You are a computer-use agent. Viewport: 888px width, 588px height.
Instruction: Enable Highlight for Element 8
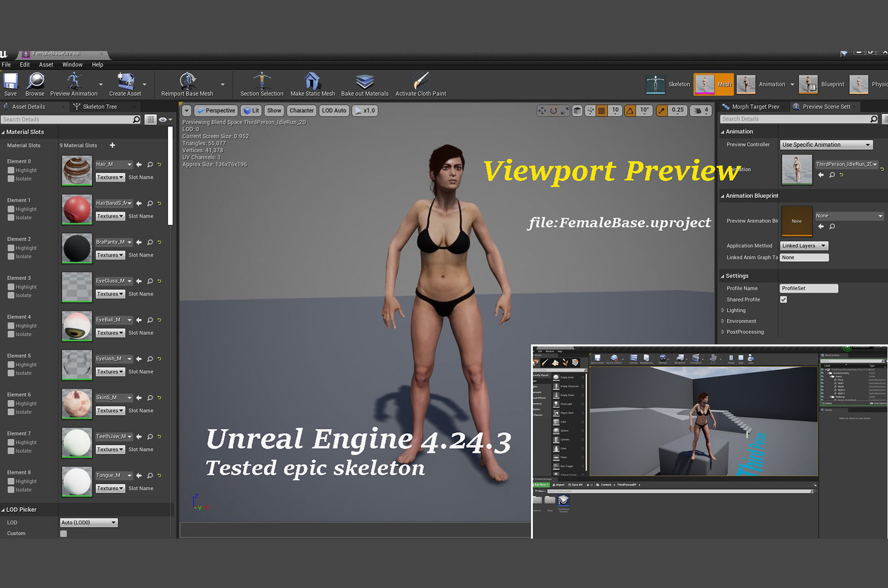pyautogui.click(x=11, y=481)
